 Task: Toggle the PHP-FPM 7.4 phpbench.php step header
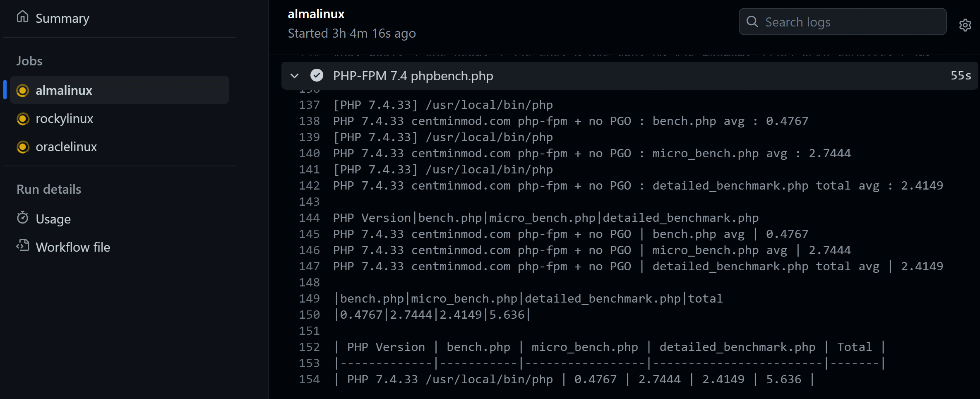(x=629, y=76)
